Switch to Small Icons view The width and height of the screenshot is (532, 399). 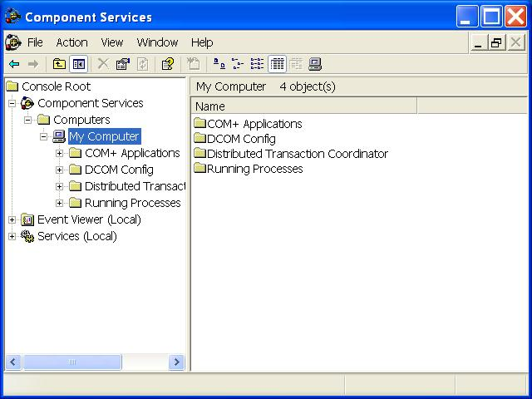tap(238, 64)
